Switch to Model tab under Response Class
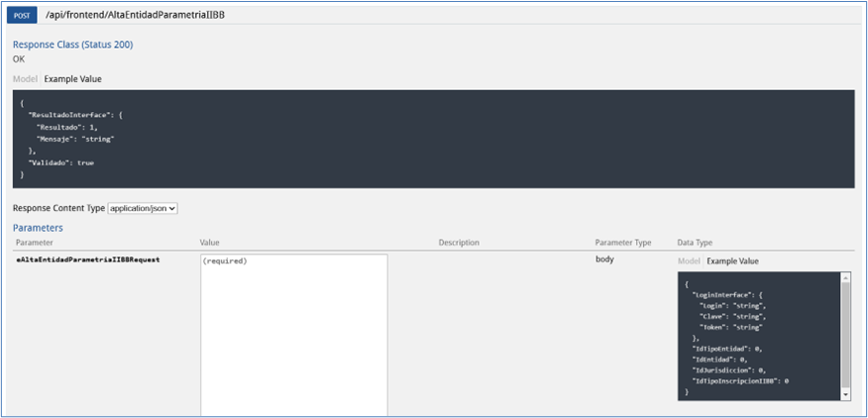 click(x=26, y=78)
